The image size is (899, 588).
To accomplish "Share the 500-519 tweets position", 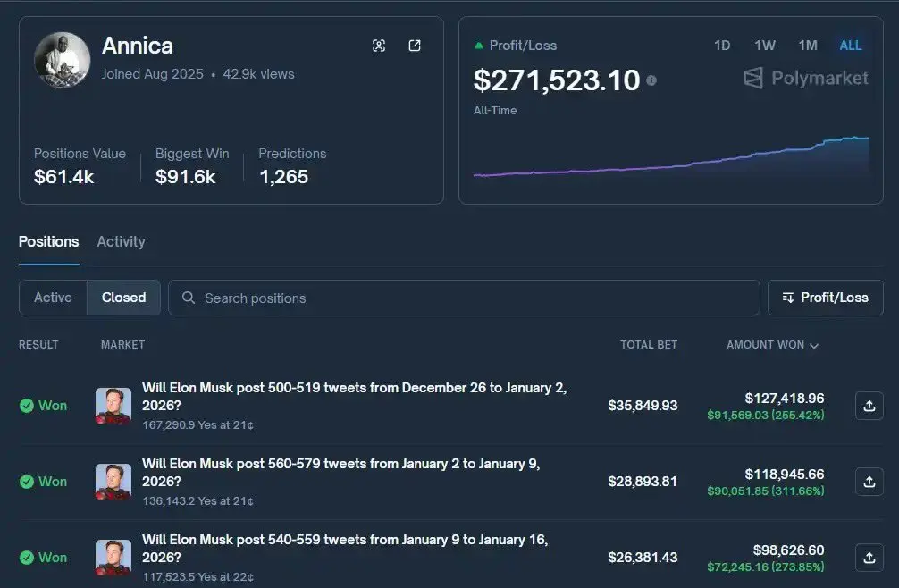I will tap(870, 406).
